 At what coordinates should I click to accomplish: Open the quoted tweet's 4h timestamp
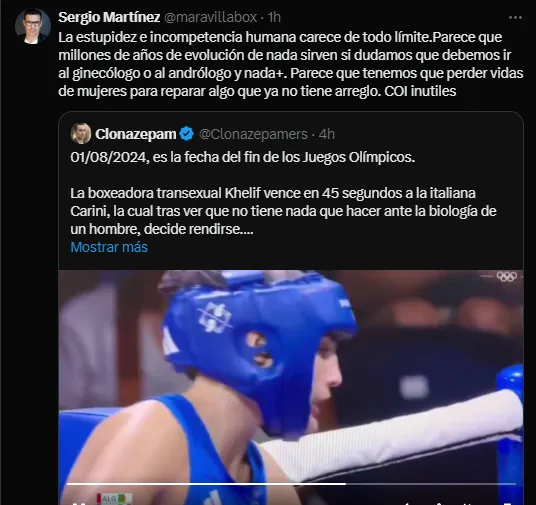(327, 134)
